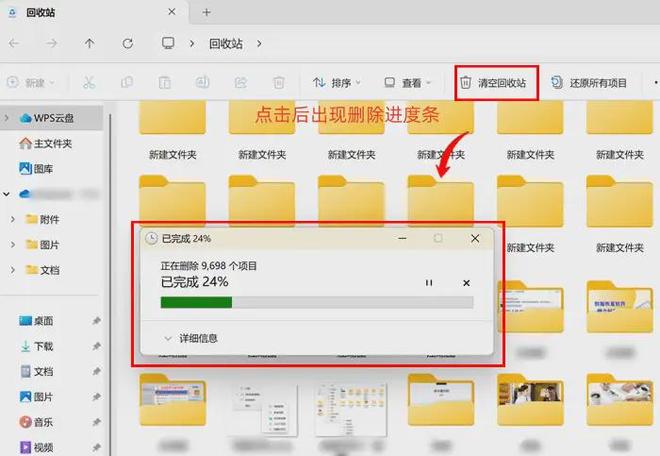Expand the chevron after 回收站 in breadcrumb
This screenshot has height=456, width=660.
click(259, 43)
